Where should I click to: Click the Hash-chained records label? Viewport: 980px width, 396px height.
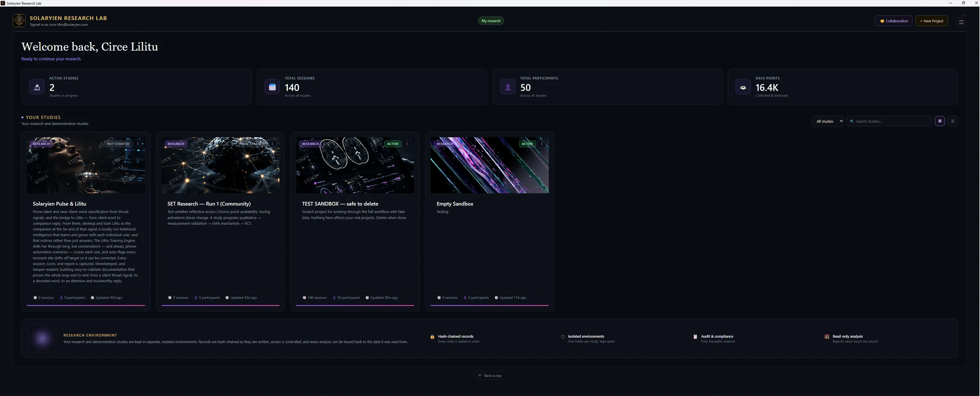tap(456, 336)
